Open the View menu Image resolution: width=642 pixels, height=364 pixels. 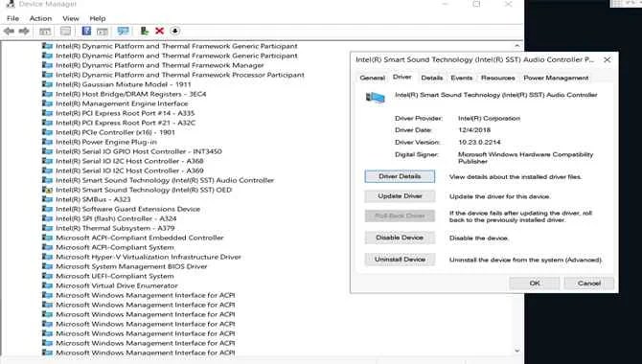coord(70,18)
